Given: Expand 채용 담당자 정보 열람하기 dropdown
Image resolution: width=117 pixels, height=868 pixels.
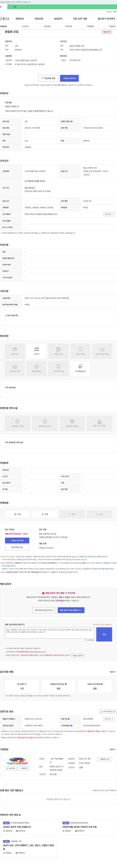Looking at the screenshot, I should (71, 610).
